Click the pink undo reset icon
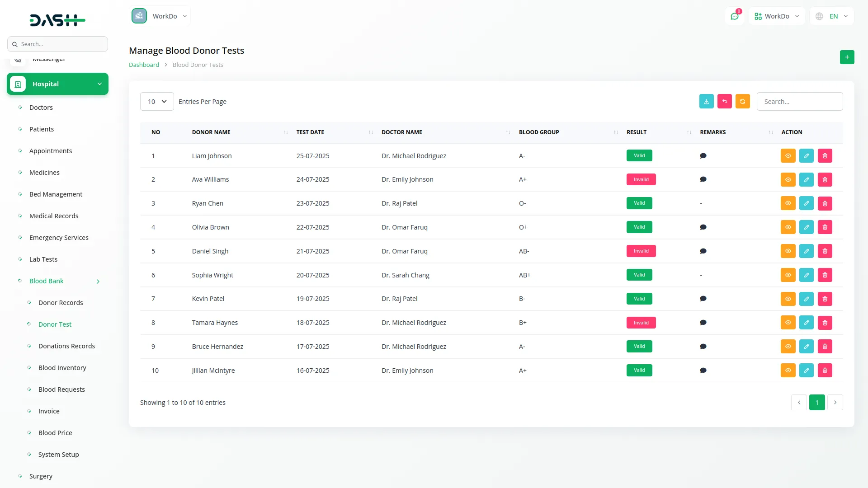Screen dimensions: 868x488 pyautogui.click(x=724, y=102)
